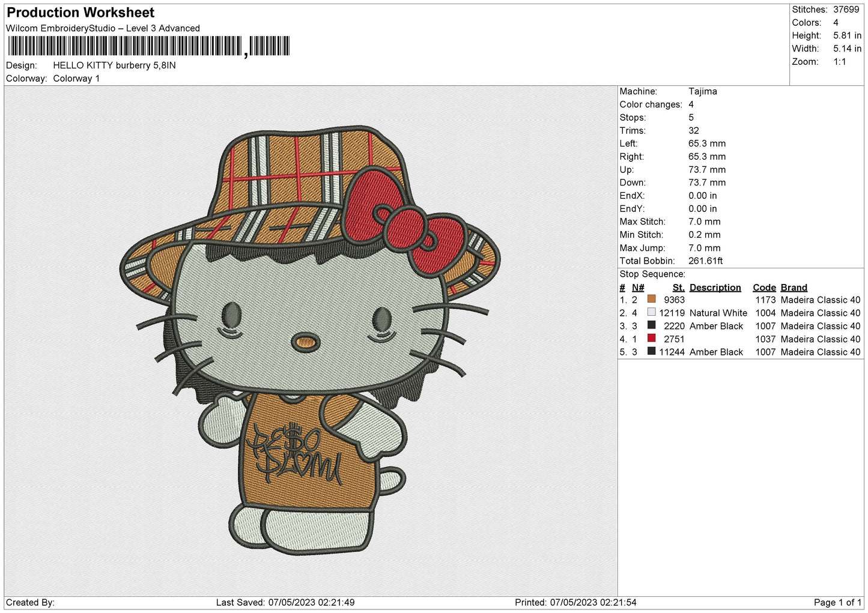
Task: Click the Stop Sequence heading
Action: [x=652, y=274]
